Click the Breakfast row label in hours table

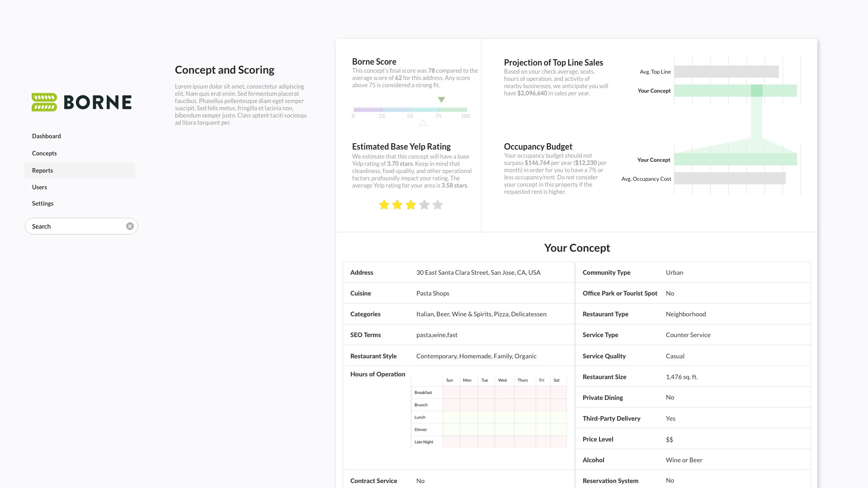click(423, 393)
